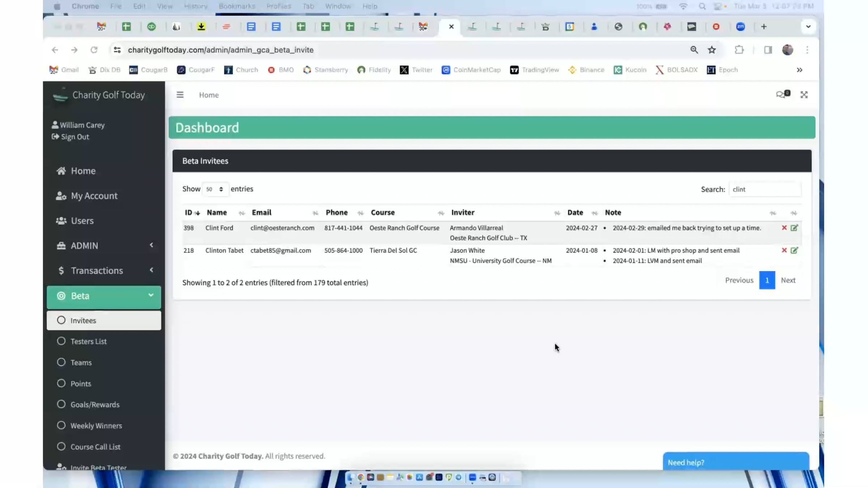Open Chrome extensions puzzle icon
Viewport: 868px width, 488px height.
[x=739, y=50]
